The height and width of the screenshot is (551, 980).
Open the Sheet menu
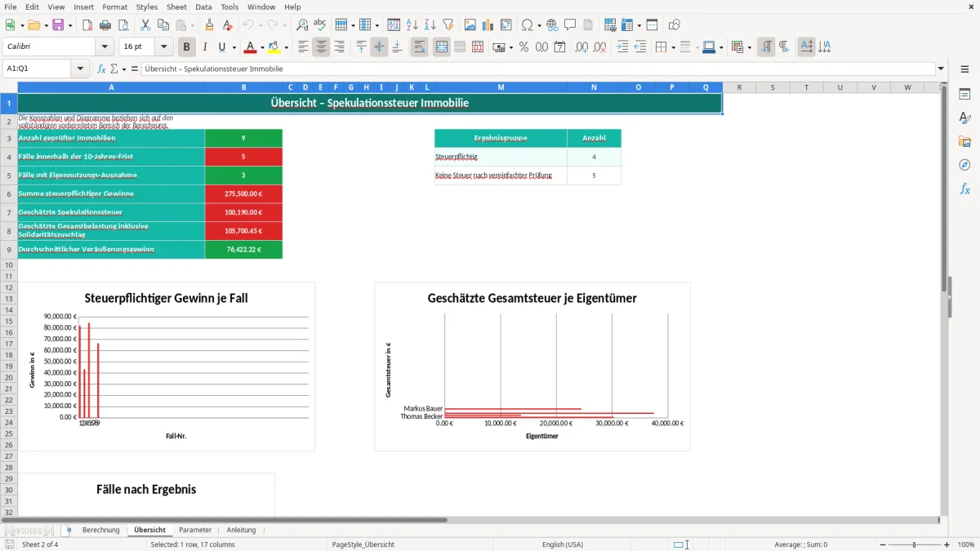point(176,7)
